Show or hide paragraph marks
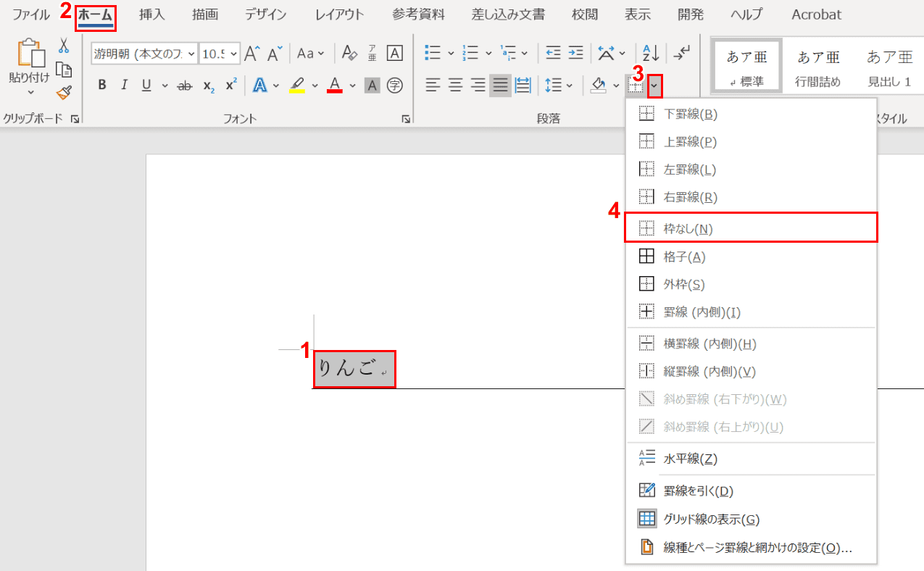The height and width of the screenshot is (571, 924). coord(682,53)
